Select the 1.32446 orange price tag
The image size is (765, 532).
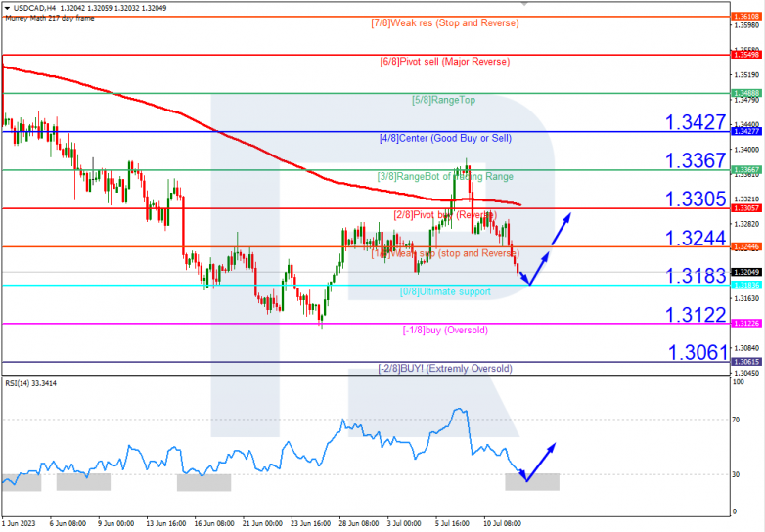pyautogui.click(x=746, y=247)
